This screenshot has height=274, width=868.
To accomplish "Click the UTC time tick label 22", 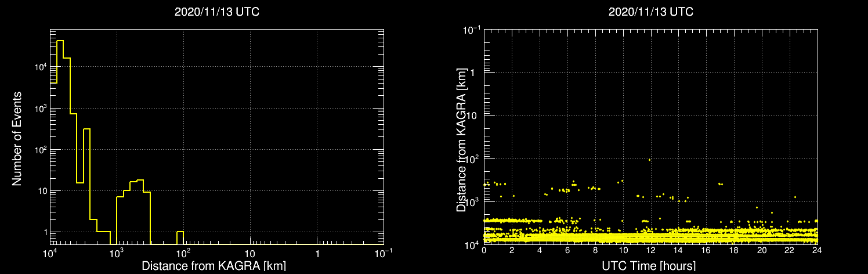I will [790, 251].
